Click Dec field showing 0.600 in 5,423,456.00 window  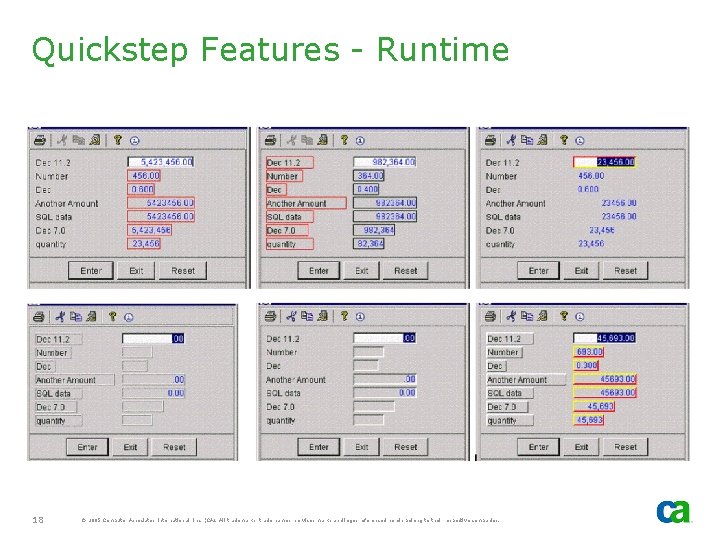pos(141,189)
